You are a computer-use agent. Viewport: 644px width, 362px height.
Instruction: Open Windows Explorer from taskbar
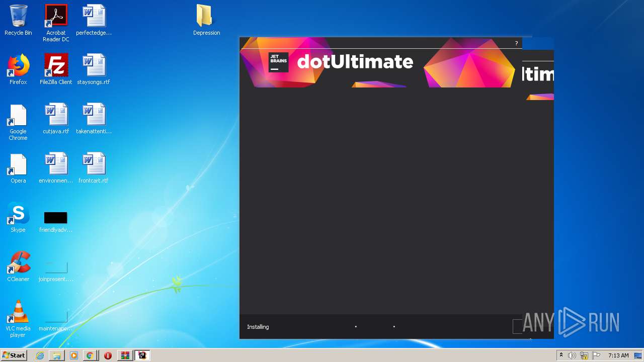click(57, 355)
